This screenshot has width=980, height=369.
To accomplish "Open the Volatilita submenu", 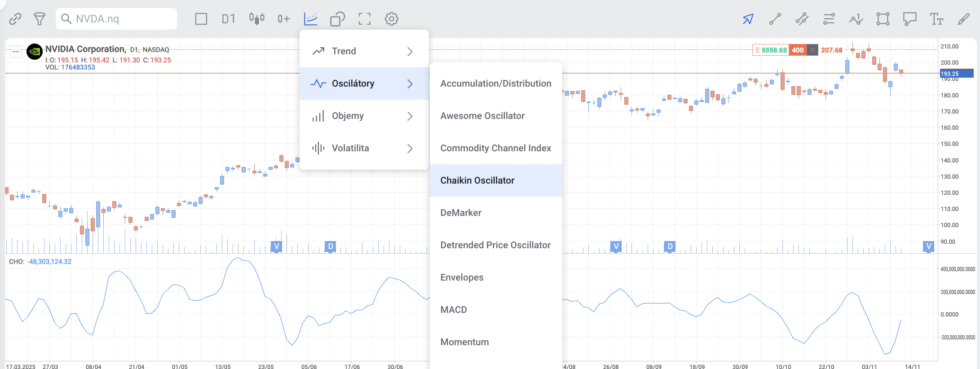I will (x=364, y=148).
